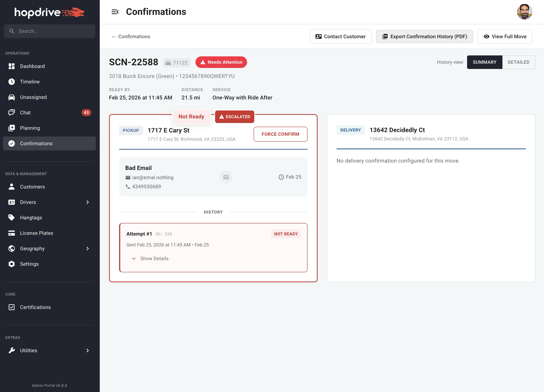The height and width of the screenshot is (392, 544).
Task: Expand the Geography submenu chevron
Action: 88,249
